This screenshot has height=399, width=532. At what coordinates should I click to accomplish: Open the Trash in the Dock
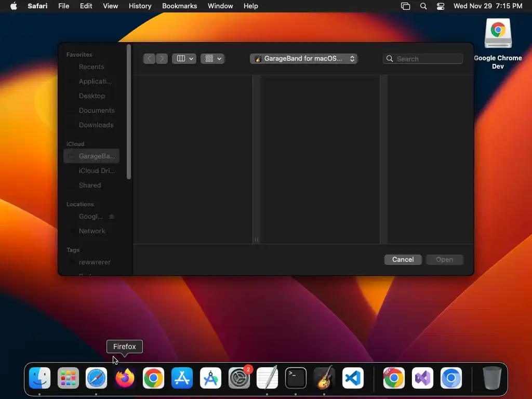coord(492,378)
